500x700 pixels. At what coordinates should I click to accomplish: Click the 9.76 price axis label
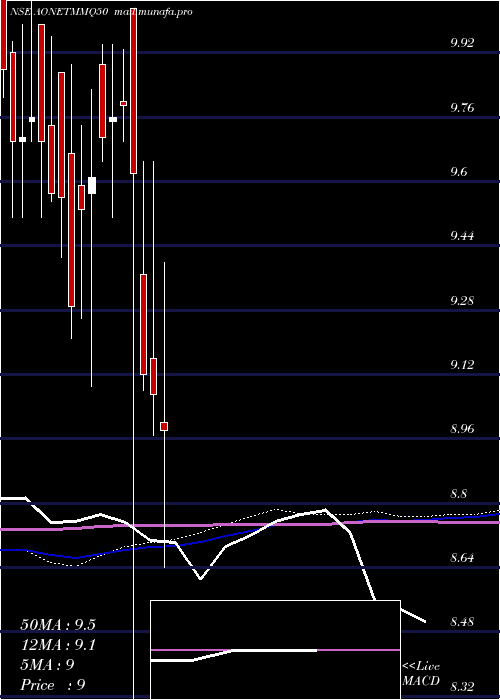coord(462,108)
